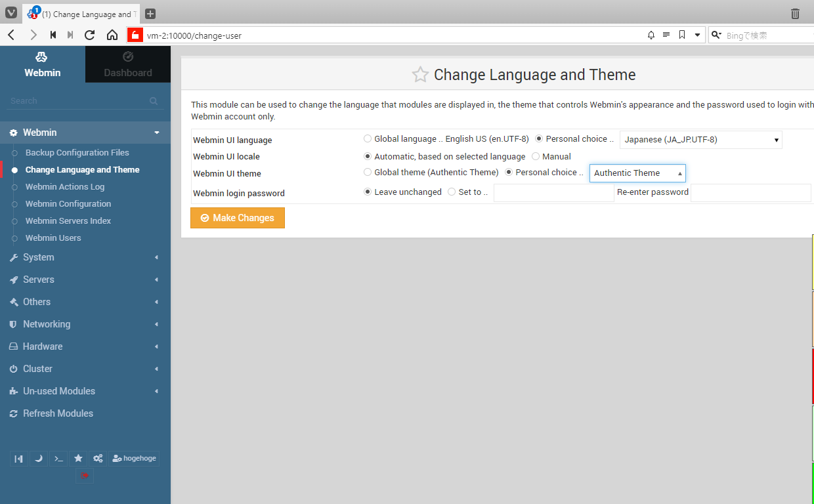The height and width of the screenshot is (504, 814).
Task: Open browser notifications bell icon
Action: [651, 35]
